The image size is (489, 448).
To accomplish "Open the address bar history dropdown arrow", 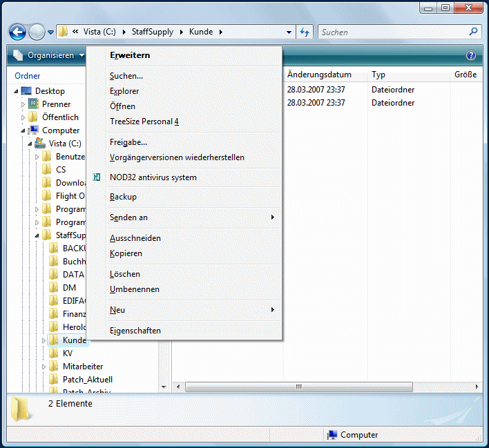I will coord(289,32).
